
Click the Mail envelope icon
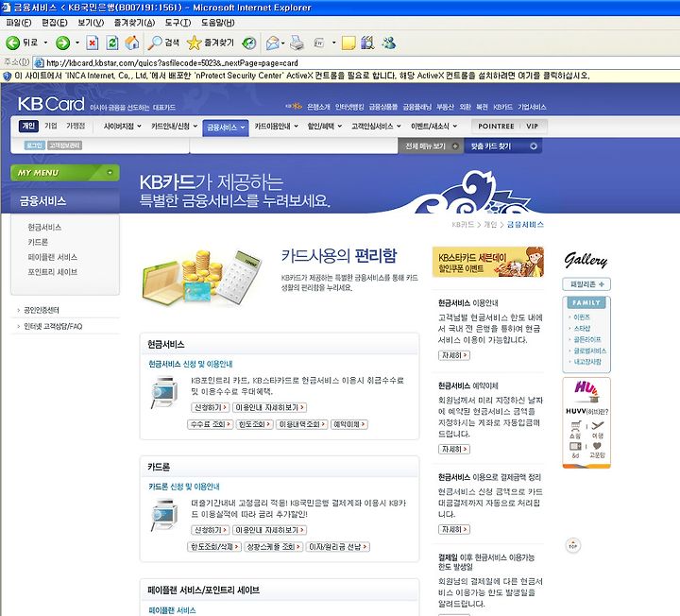(x=272, y=43)
